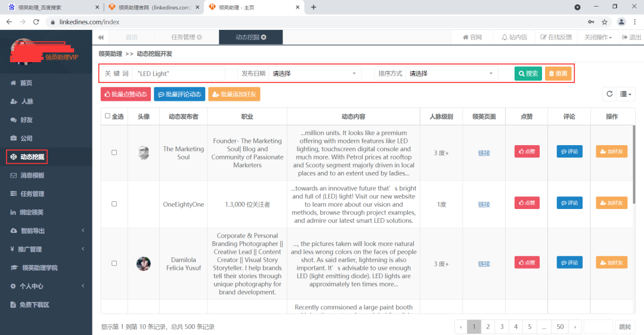Click 评论 for OneEightyOne row
The width and height of the screenshot is (644, 335).
[569, 203]
